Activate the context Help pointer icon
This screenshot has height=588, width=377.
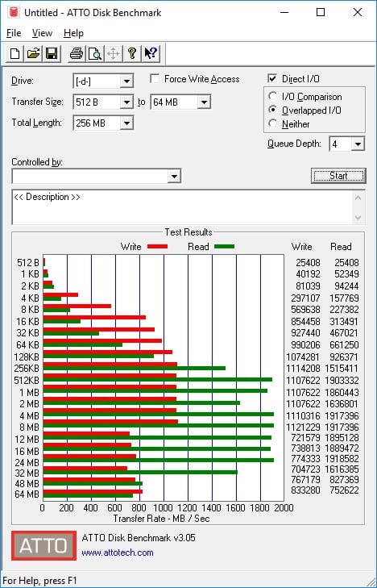point(151,53)
